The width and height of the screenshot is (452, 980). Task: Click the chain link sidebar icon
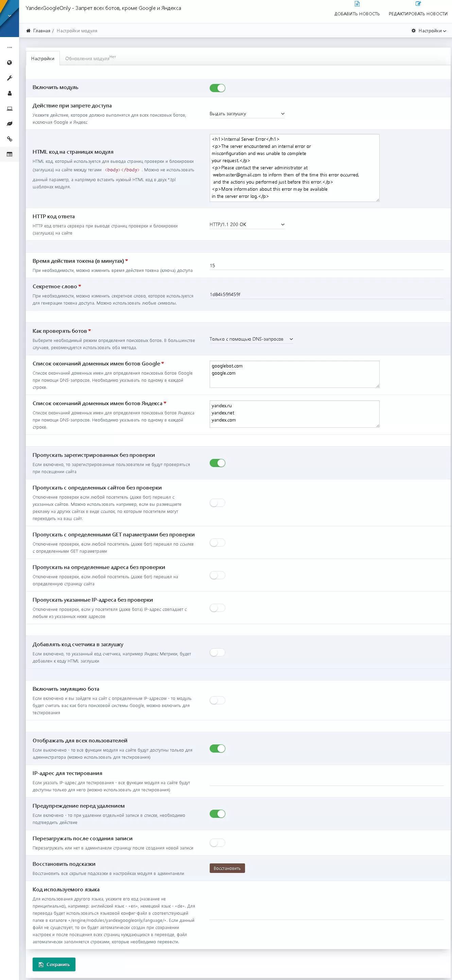(x=10, y=139)
